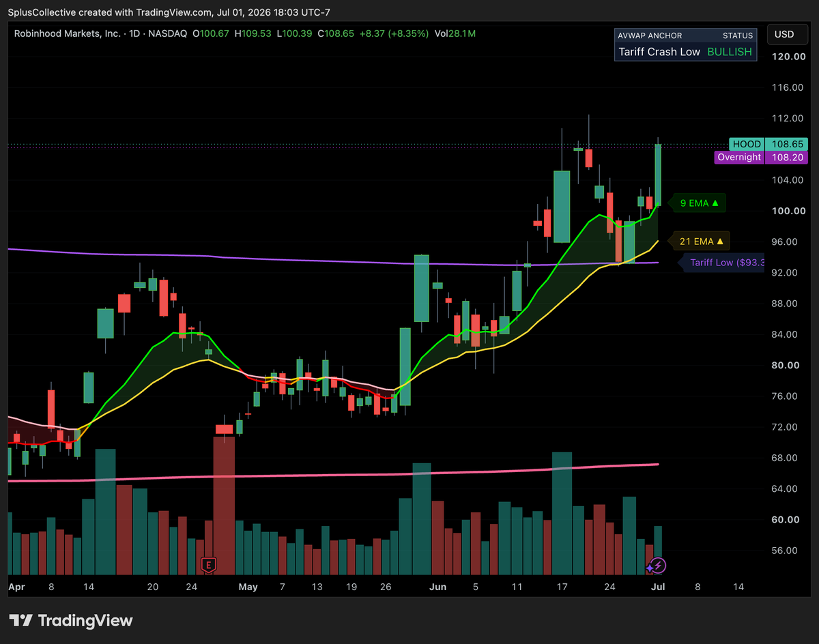This screenshot has width=819, height=644.
Task: Select the HOOD price tag
Action: click(768, 145)
